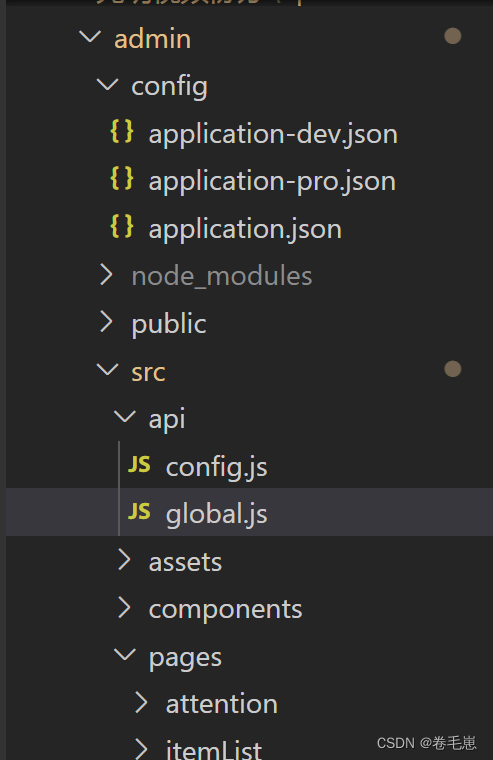The height and width of the screenshot is (760, 493).
Task: Collapse the src folder arrow
Action: click(x=108, y=369)
